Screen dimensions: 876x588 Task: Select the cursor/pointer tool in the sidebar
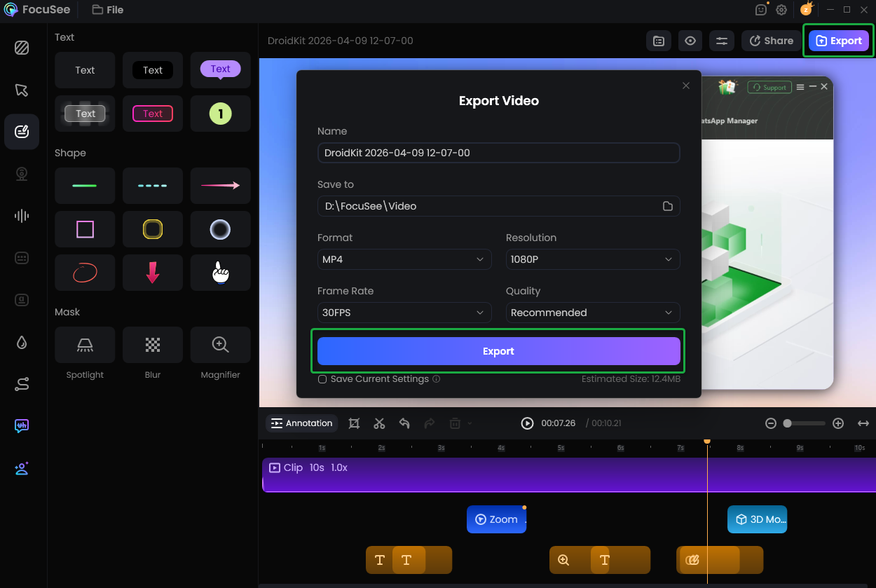22,90
